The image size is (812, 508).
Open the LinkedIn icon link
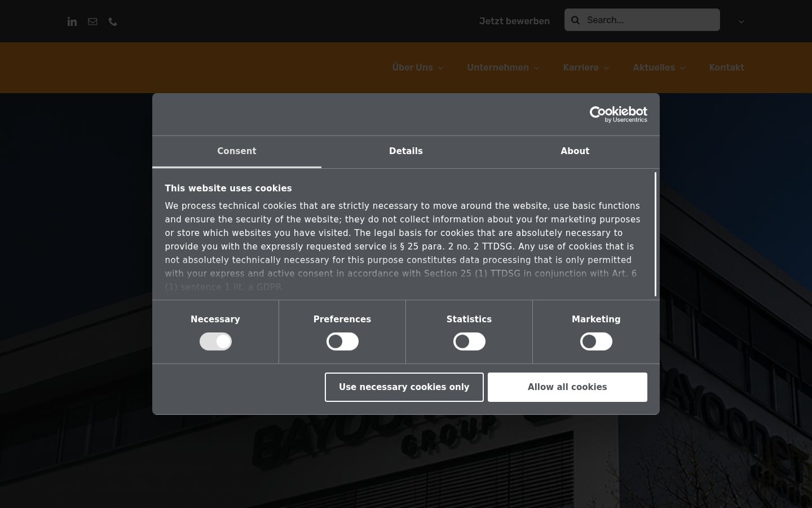point(72,21)
